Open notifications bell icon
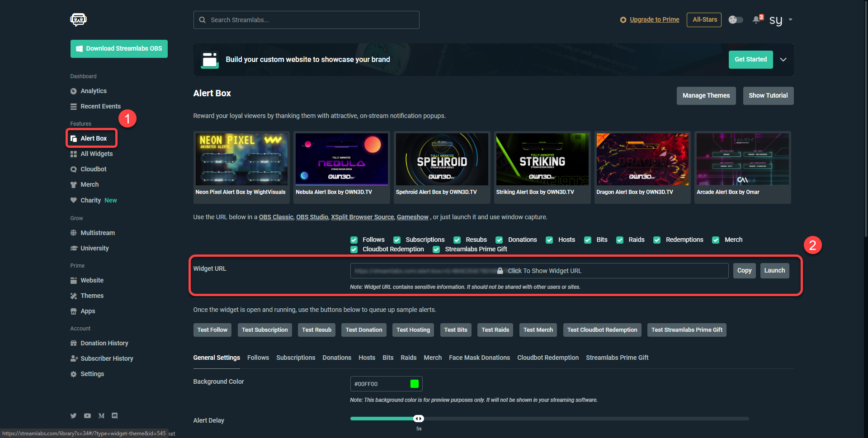Viewport: 868px width, 438px height. (756, 19)
